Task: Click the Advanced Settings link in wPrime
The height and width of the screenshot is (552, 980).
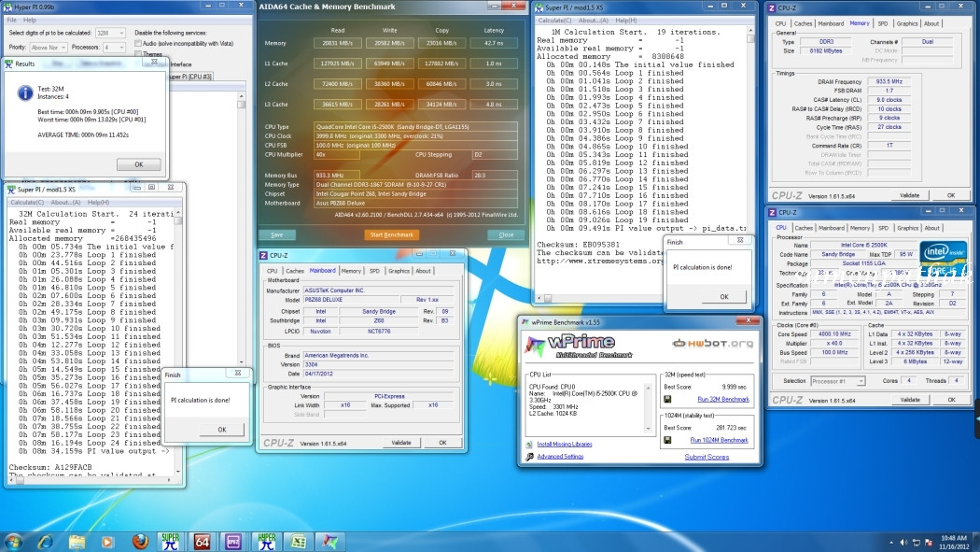Action: coord(560,457)
